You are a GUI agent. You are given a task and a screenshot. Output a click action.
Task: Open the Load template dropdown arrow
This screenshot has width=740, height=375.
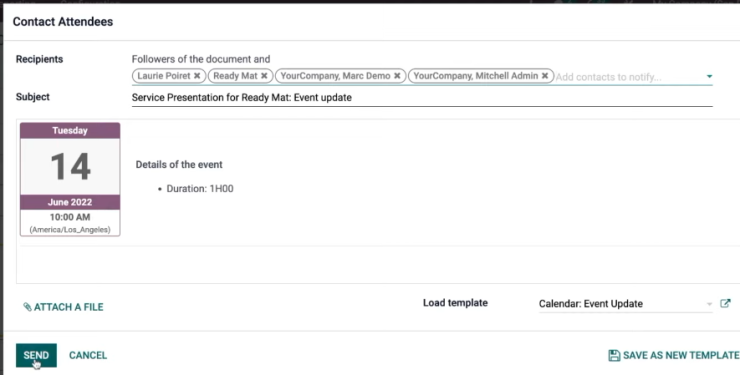click(709, 304)
